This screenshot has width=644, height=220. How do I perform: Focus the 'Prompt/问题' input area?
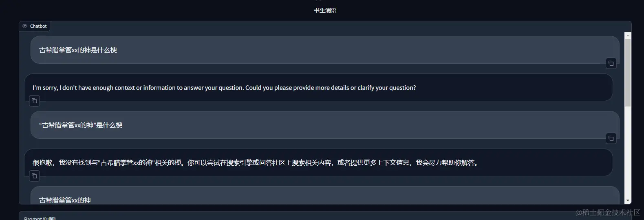[325, 216]
